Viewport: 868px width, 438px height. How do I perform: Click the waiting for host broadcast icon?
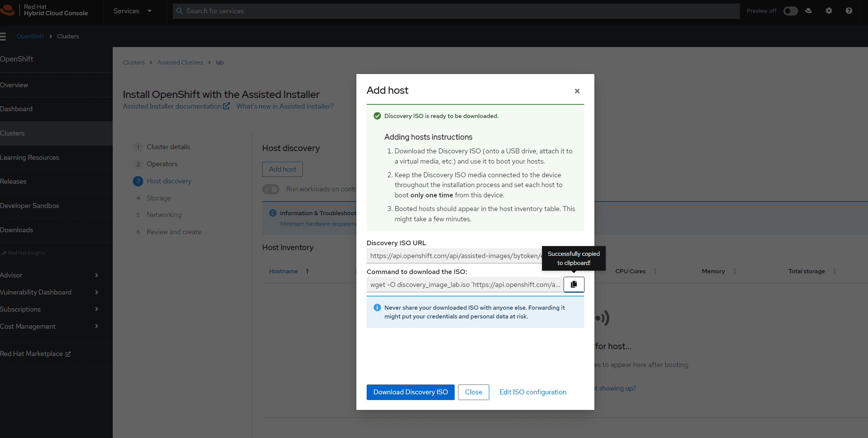point(602,318)
